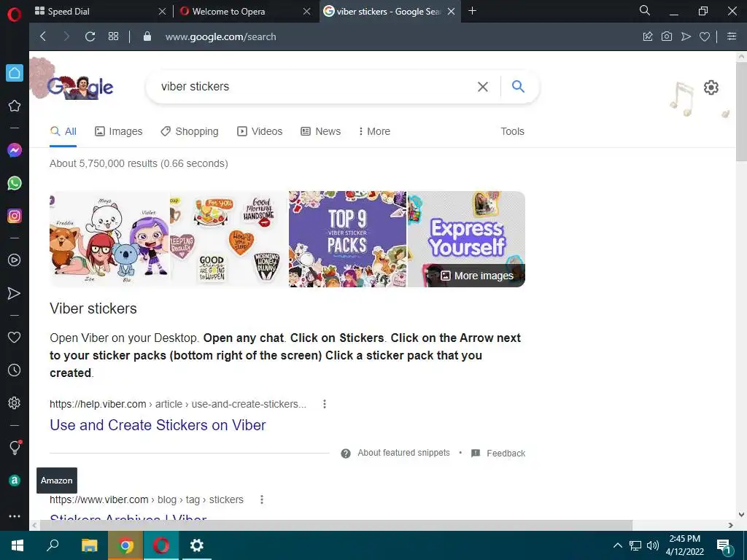Open the Opera main menu logo
The width and height of the screenshot is (747, 560).
click(x=15, y=15)
